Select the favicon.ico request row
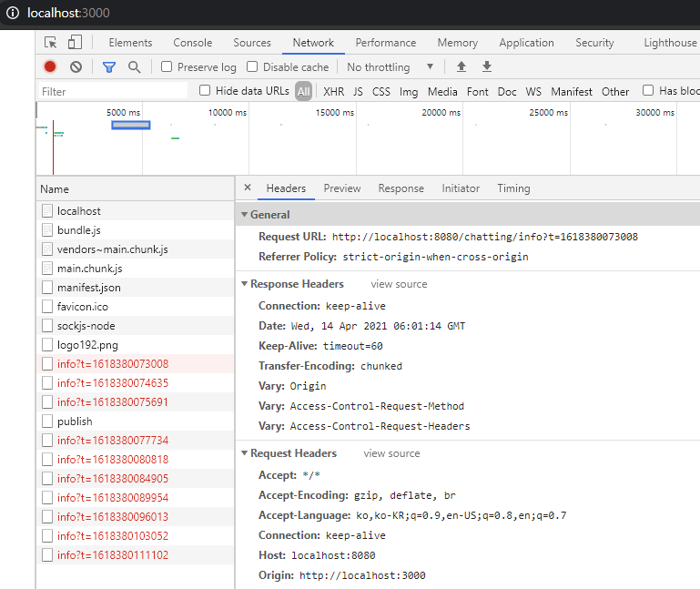Image resolution: width=700 pixels, height=589 pixels. click(135, 306)
